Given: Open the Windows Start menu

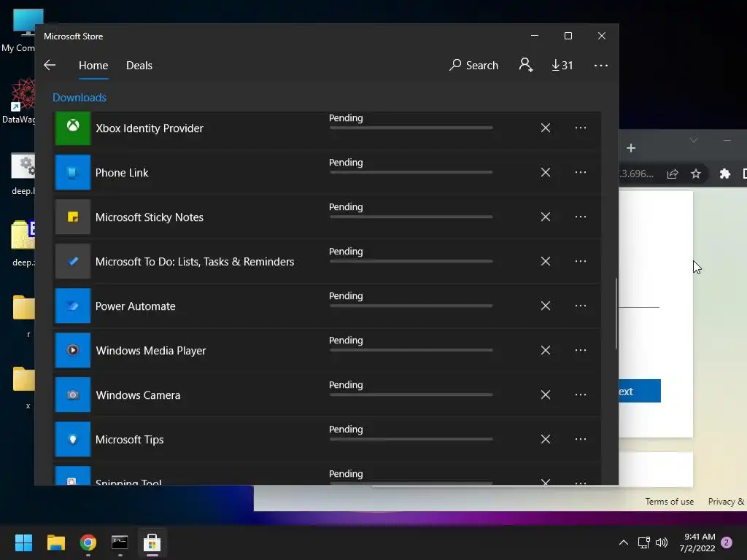Looking at the screenshot, I should (x=24, y=542).
